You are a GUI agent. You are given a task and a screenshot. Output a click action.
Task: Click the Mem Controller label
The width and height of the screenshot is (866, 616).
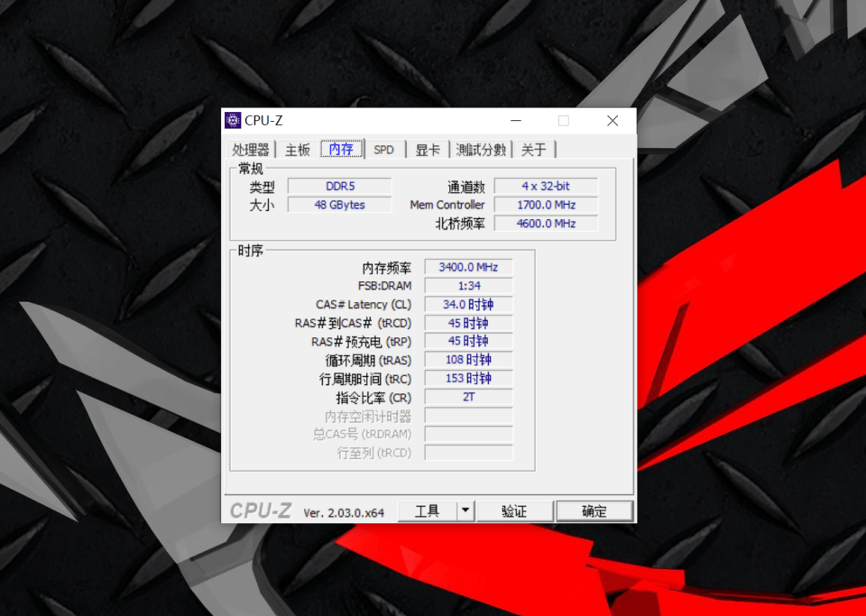[x=447, y=206]
